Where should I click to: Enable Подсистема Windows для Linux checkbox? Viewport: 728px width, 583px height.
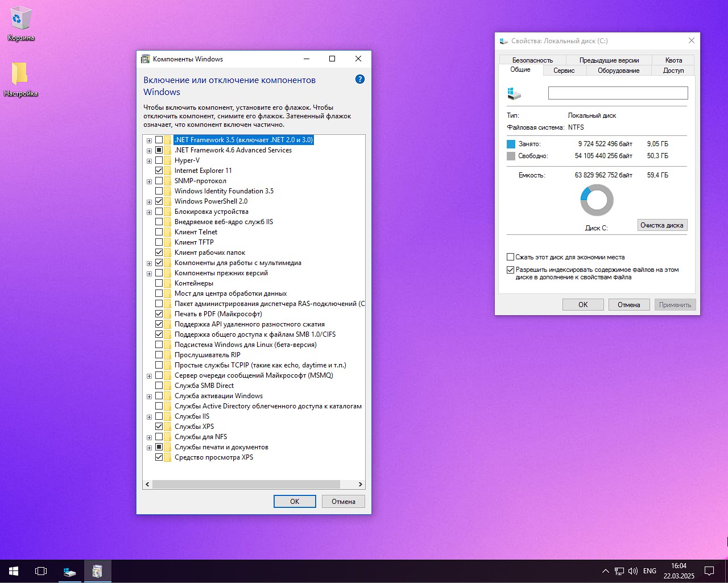159,345
